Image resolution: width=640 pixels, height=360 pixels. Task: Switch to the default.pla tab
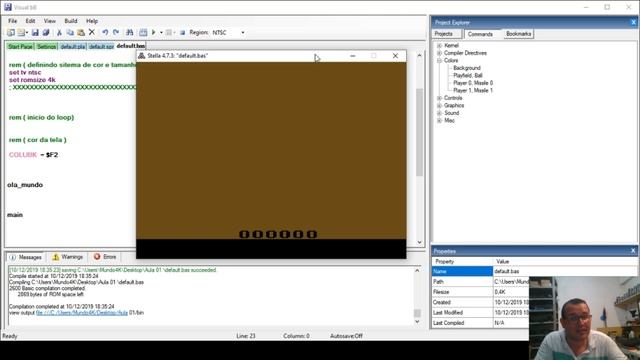point(73,47)
